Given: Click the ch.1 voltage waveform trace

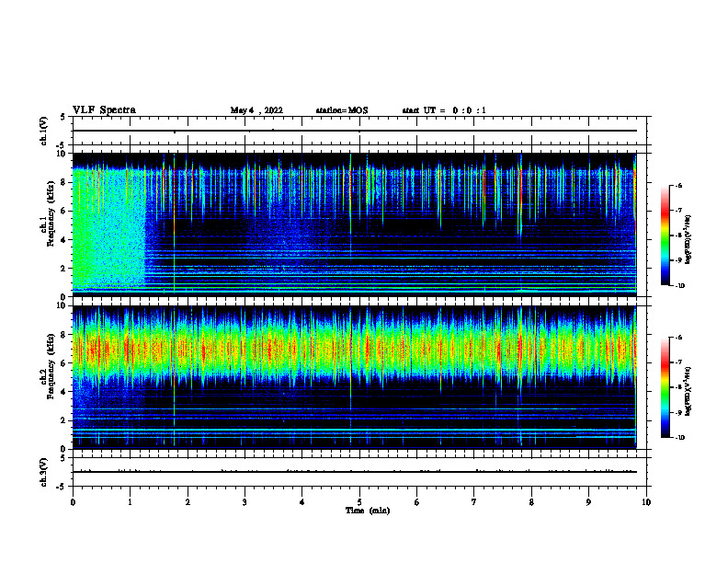Looking at the screenshot, I should (355, 131).
